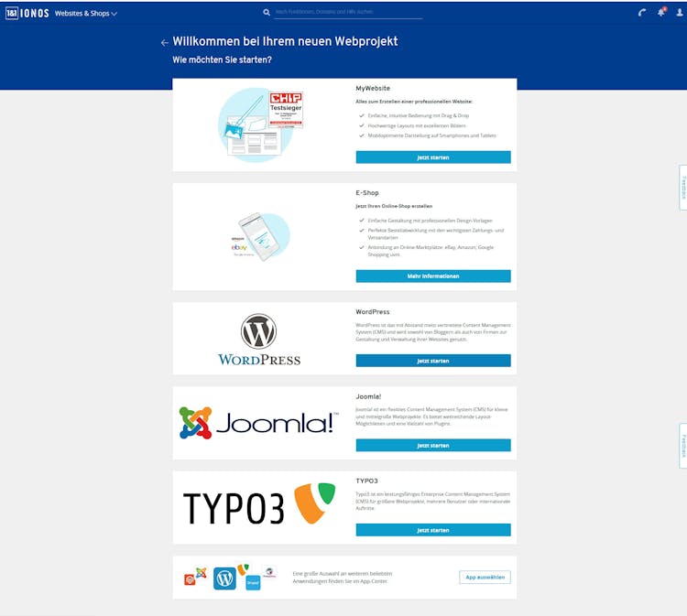Start MyWebsite with Jetzt starten button
The width and height of the screenshot is (687, 616).
(433, 157)
